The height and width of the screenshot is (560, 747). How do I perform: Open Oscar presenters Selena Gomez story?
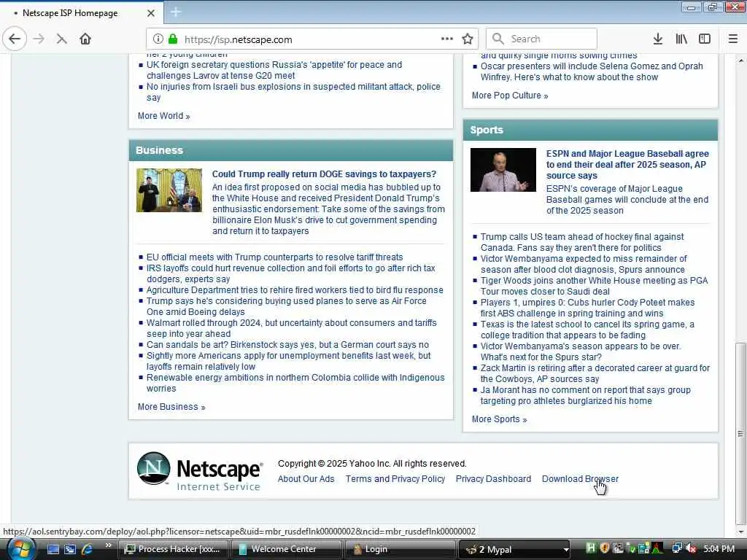[x=592, y=71]
